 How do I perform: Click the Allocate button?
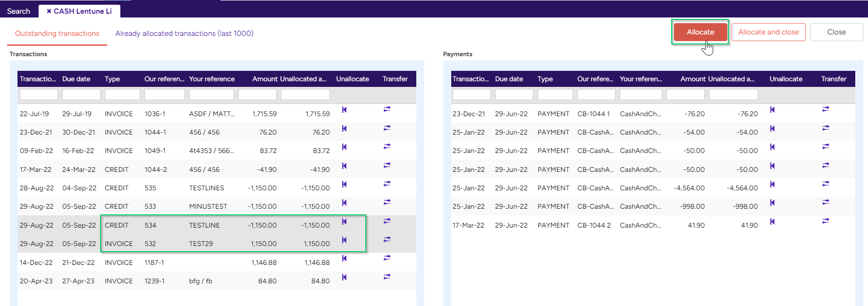[x=700, y=32]
